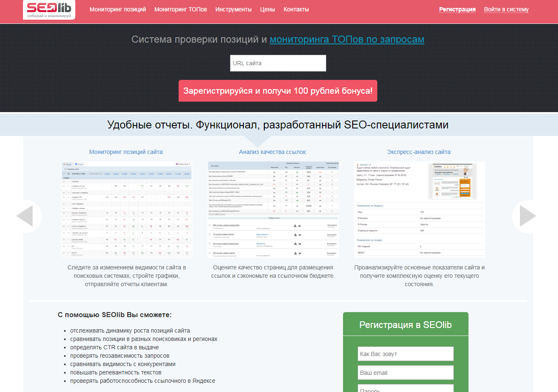Viewport: 558px width, 392px height.
Task: Navigate to Контакты page
Action: (x=296, y=9)
